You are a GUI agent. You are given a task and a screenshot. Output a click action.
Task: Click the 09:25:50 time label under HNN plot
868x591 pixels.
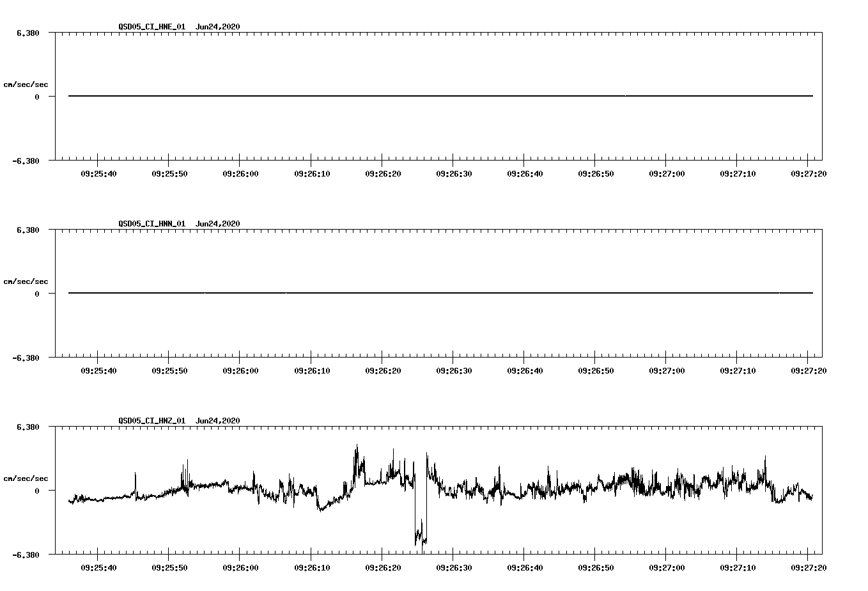pyautogui.click(x=169, y=370)
